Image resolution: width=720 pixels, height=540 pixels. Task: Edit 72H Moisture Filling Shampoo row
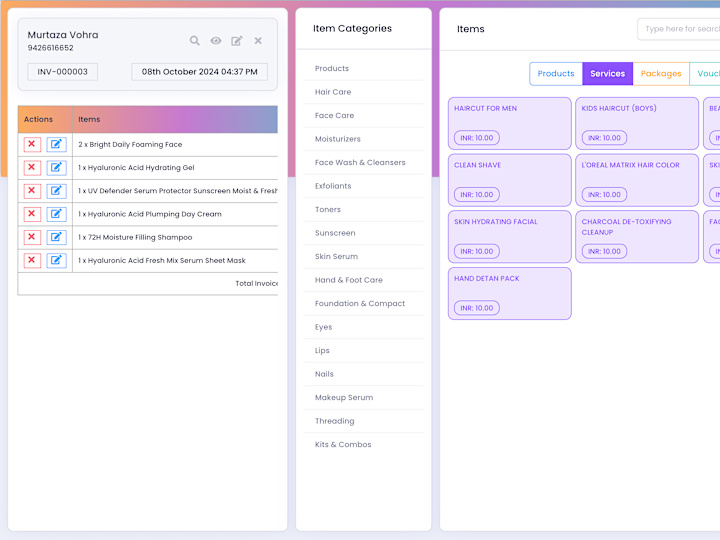coord(56,237)
